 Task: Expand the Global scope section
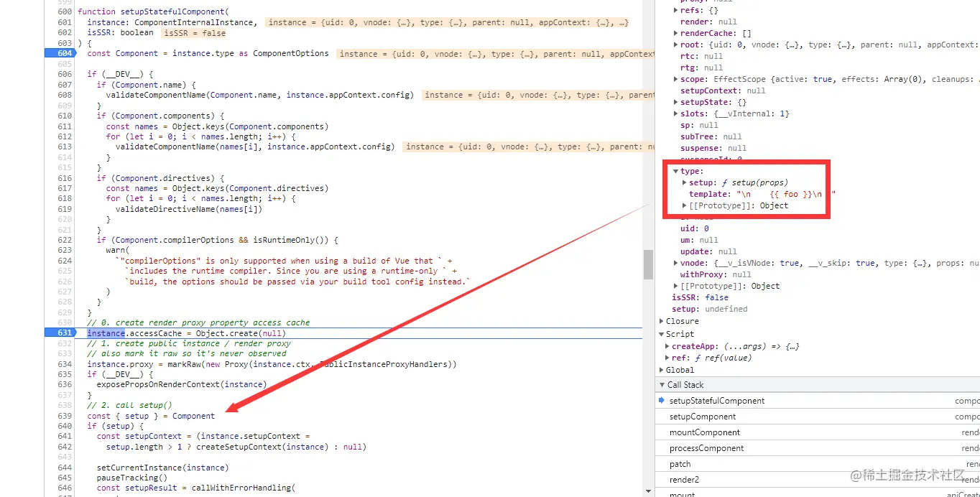point(662,370)
